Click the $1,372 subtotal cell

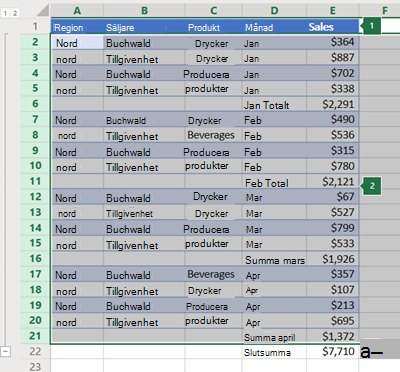click(332, 337)
